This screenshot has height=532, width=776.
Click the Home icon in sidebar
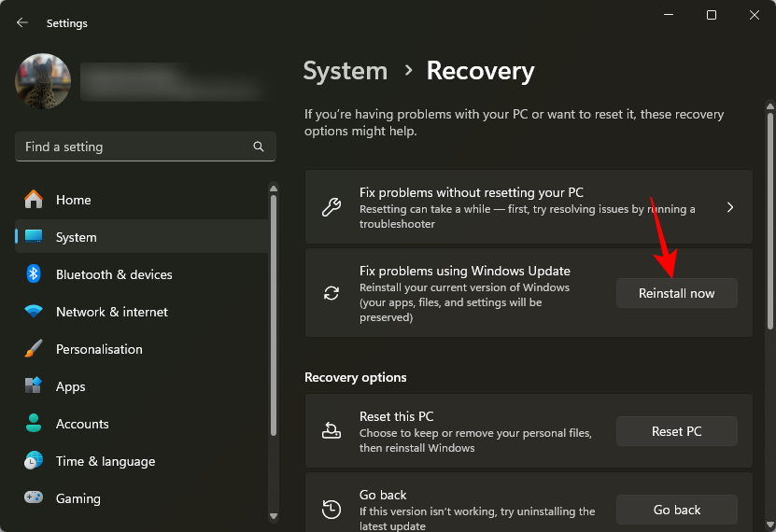(34, 200)
